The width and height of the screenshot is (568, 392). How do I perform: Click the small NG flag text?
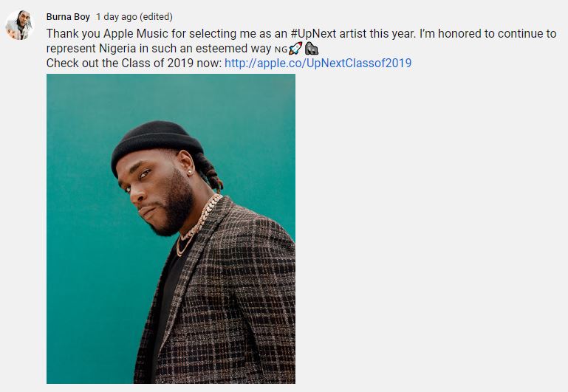tap(281, 49)
